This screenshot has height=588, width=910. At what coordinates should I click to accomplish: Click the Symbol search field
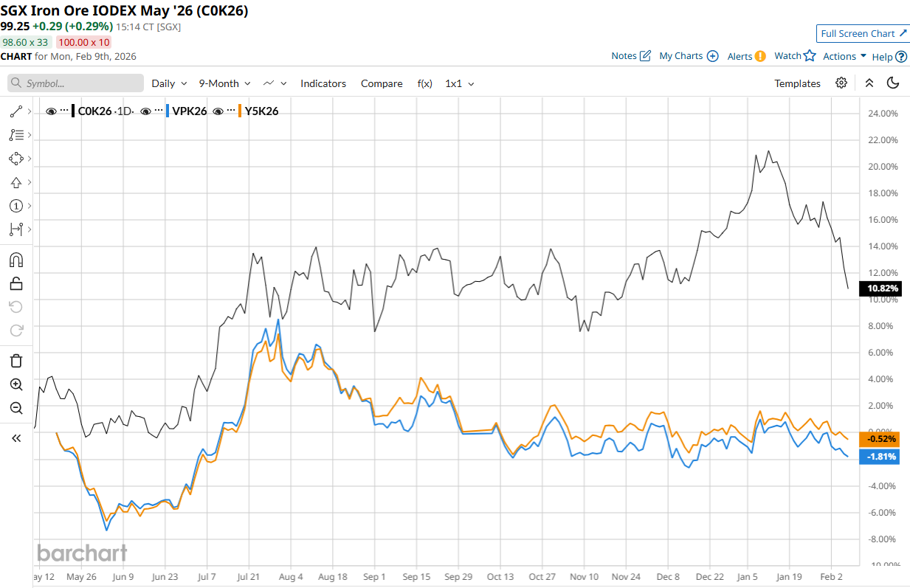(x=76, y=83)
